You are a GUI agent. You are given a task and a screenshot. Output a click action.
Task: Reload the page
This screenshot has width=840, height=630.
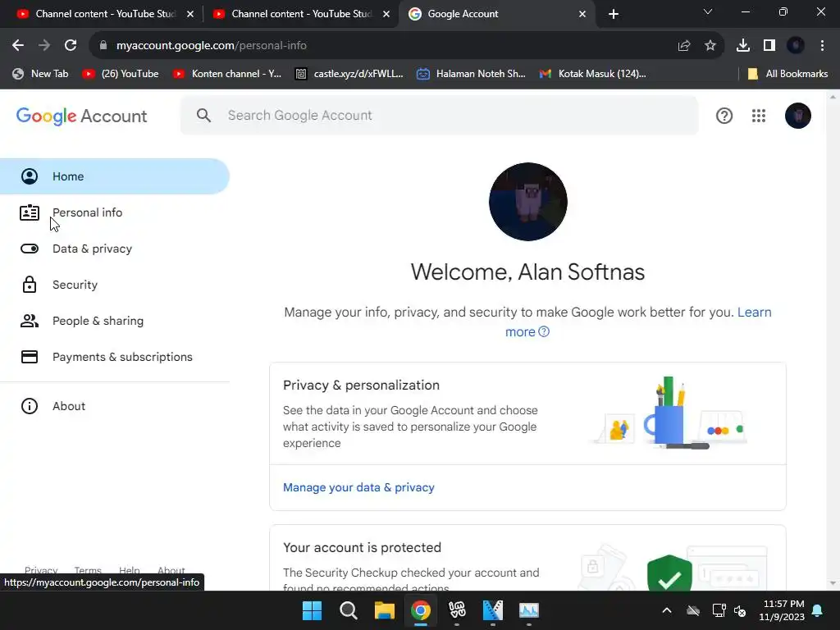pyautogui.click(x=71, y=46)
